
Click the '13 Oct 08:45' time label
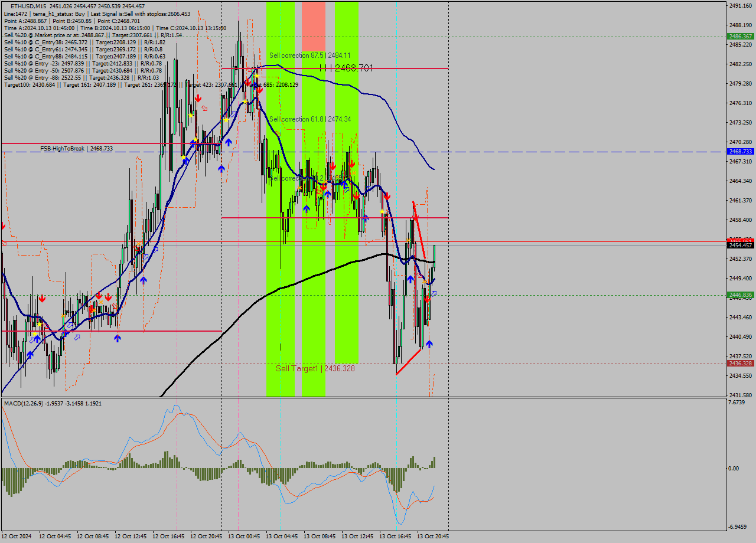(320, 537)
